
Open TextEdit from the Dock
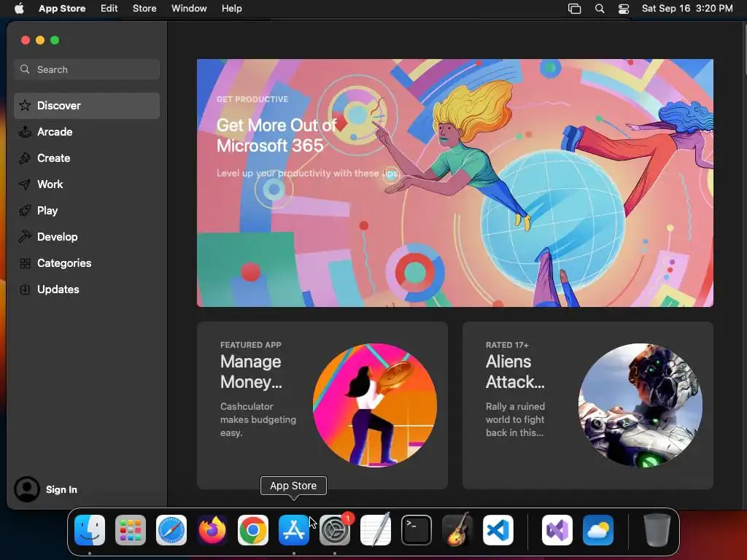point(376,530)
